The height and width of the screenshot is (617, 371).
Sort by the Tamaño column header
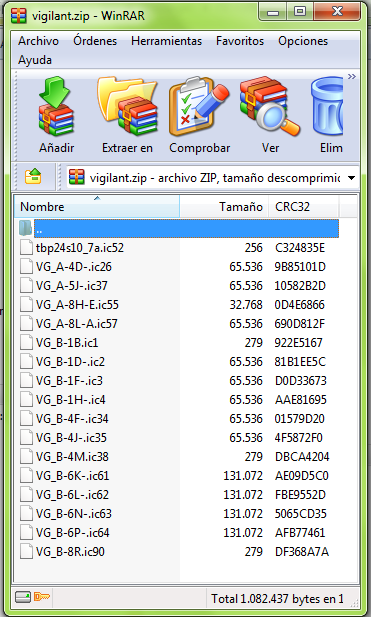[224, 207]
